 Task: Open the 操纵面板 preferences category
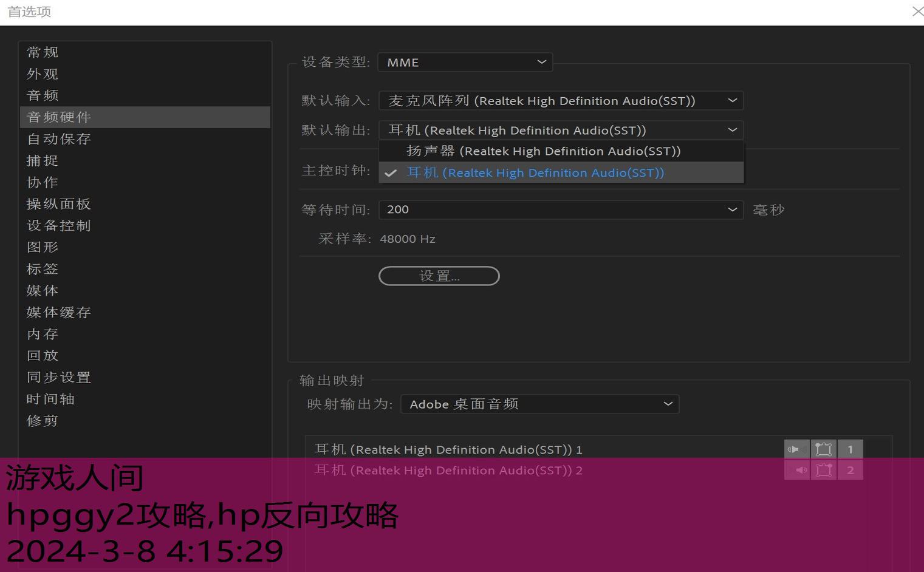[x=145, y=204]
